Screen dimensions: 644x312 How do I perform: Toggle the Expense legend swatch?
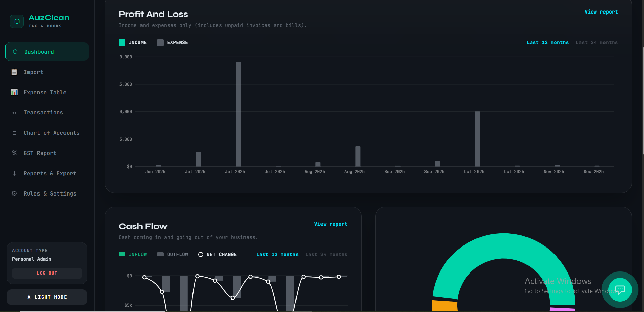click(x=160, y=43)
